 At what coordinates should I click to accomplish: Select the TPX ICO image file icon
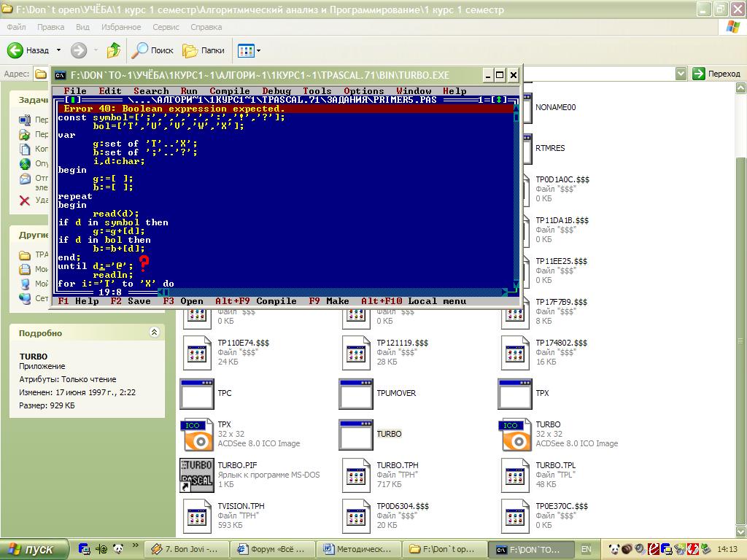(196, 434)
